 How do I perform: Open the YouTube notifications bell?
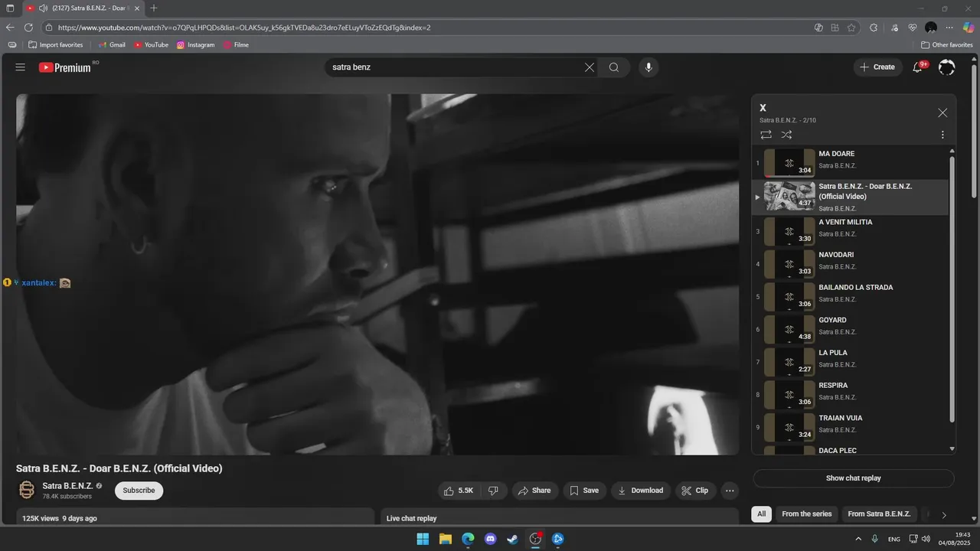click(918, 67)
